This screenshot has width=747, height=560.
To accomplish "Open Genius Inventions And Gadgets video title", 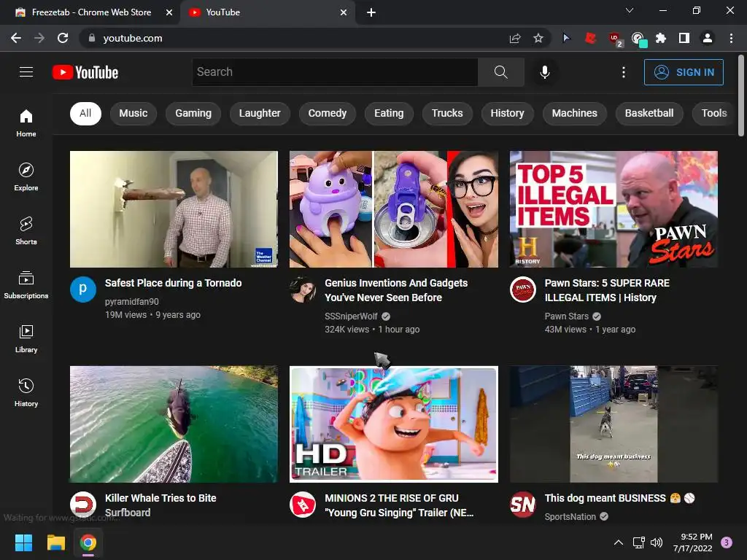I will [396, 290].
